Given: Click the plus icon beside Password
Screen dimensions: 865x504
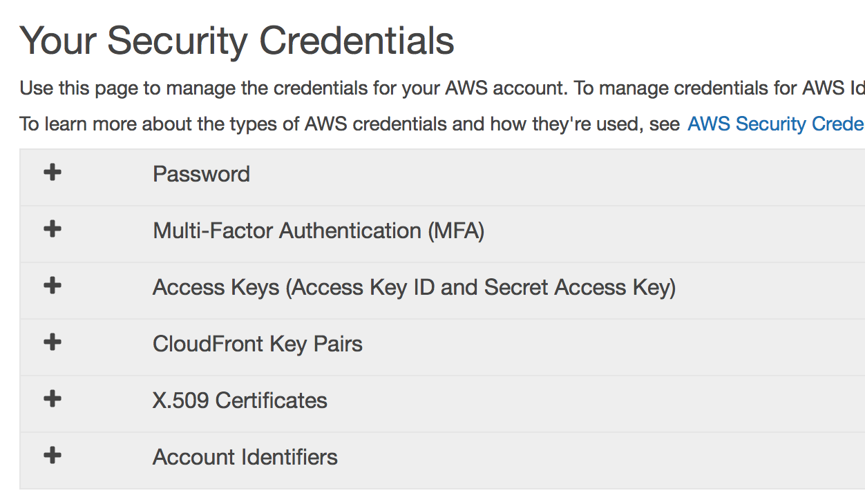Looking at the screenshot, I should pyautogui.click(x=53, y=173).
